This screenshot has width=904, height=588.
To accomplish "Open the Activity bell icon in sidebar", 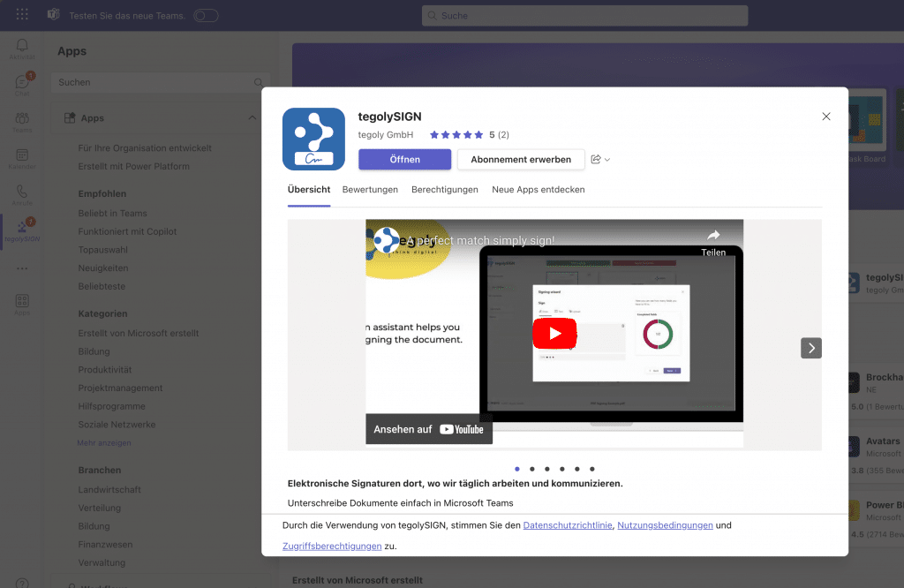I will (22, 47).
